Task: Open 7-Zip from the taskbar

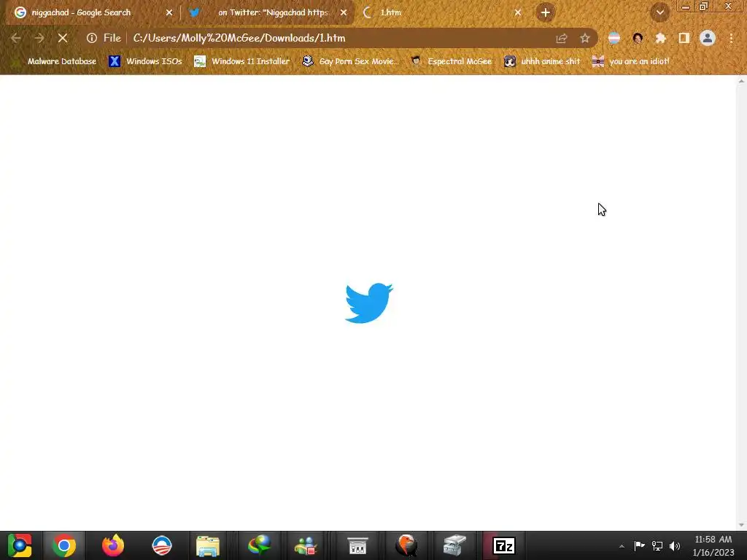Action: click(x=504, y=545)
